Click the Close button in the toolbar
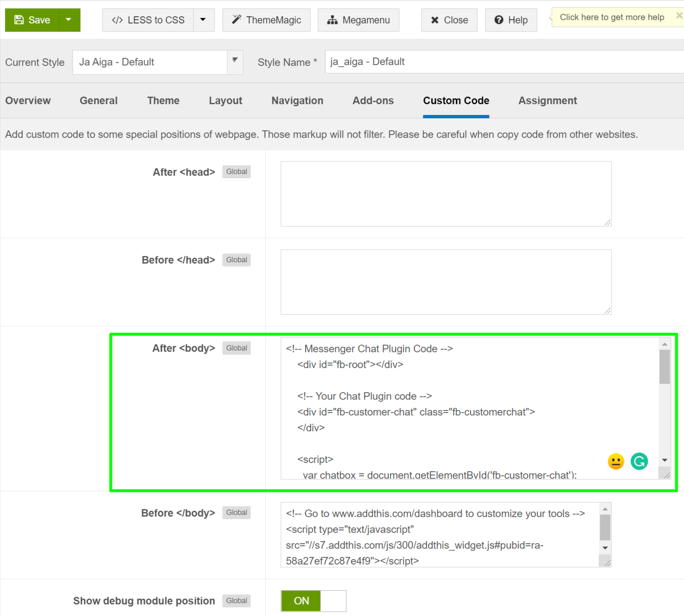 click(x=449, y=20)
